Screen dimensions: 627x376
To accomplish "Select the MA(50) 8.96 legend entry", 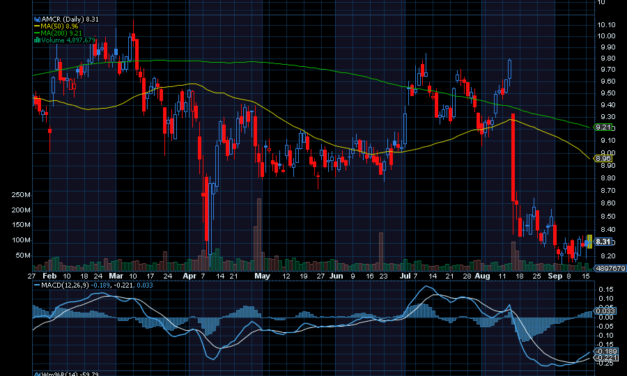I will (x=56, y=26).
